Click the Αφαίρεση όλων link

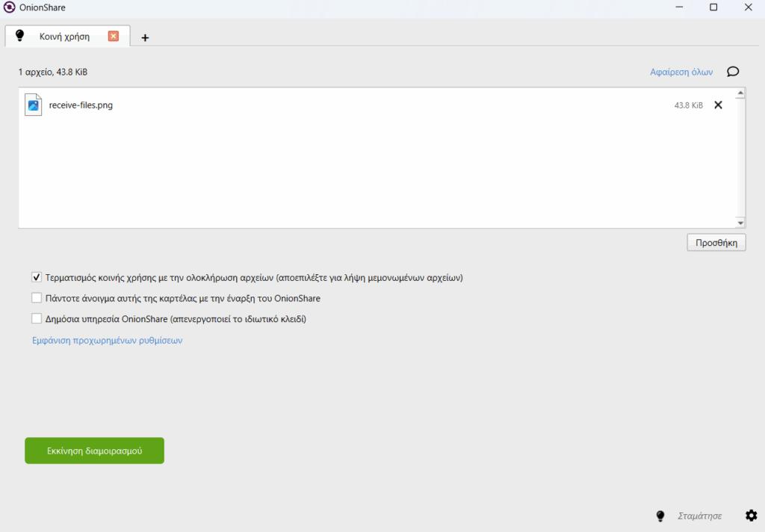pyautogui.click(x=681, y=72)
